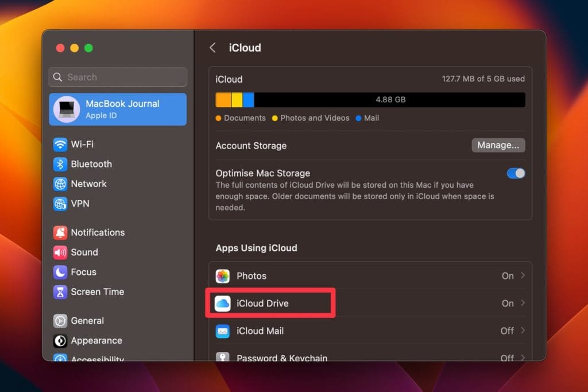Image resolution: width=588 pixels, height=392 pixels.
Task: Click the 4.88 GB free space bar
Action: (x=390, y=100)
